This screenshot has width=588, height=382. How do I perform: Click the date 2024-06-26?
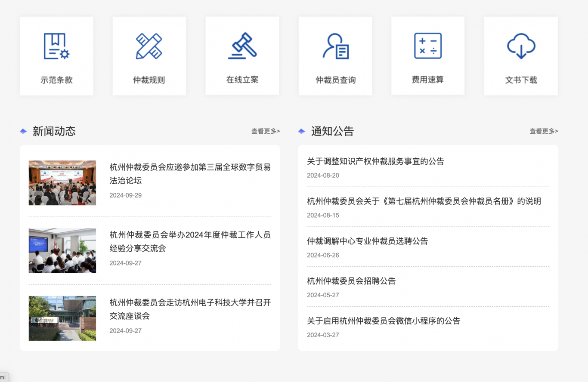[x=323, y=256]
